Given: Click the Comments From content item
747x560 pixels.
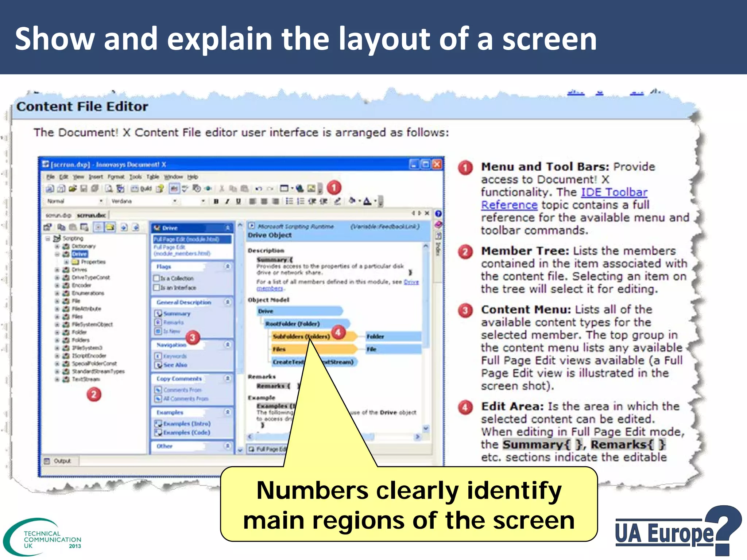Looking at the screenshot, I should coord(178,390).
